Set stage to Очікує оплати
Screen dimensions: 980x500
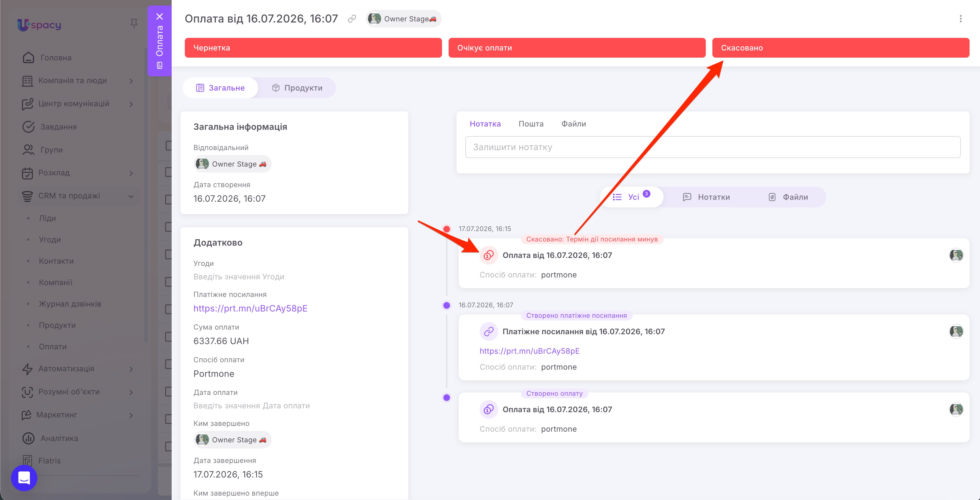point(577,47)
